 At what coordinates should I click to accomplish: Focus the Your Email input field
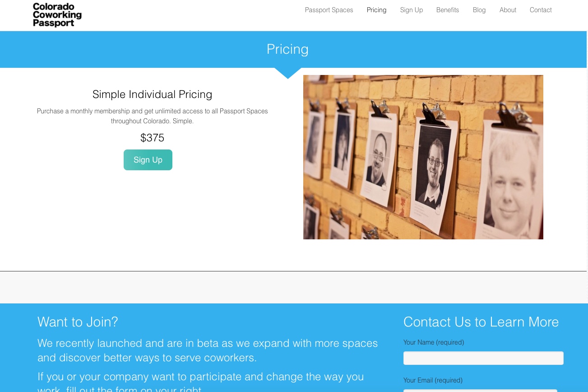coord(480,390)
